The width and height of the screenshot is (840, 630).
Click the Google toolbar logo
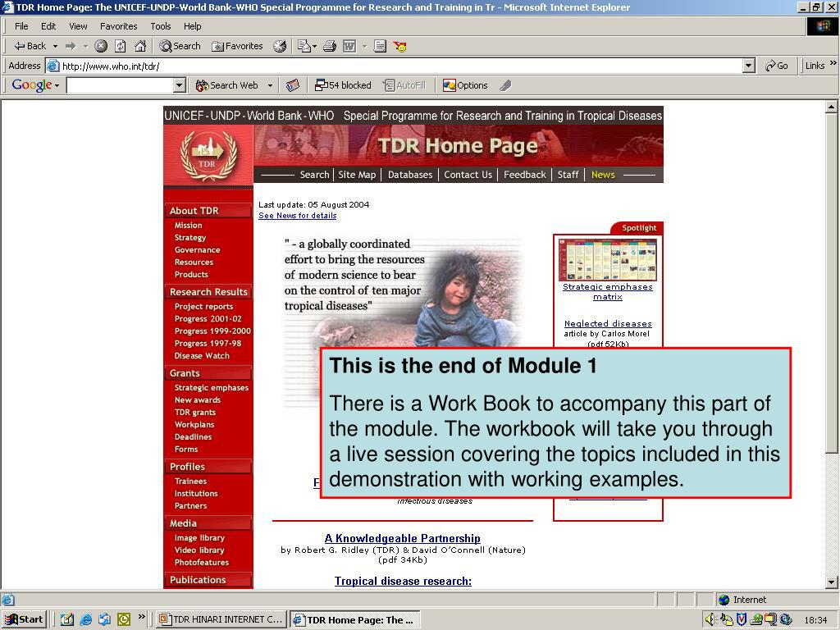tap(32, 85)
